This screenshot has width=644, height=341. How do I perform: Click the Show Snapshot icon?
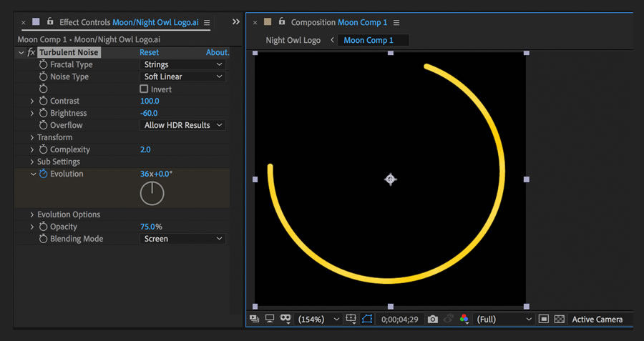(449, 319)
